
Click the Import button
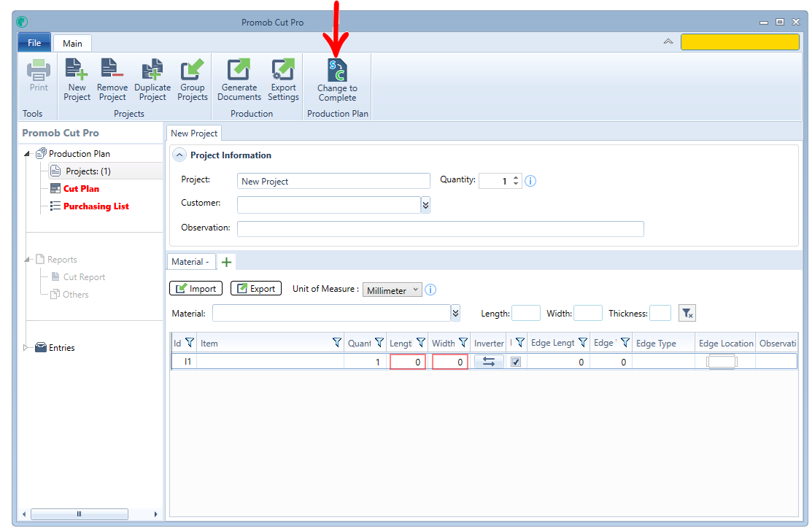click(x=196, y=289)
